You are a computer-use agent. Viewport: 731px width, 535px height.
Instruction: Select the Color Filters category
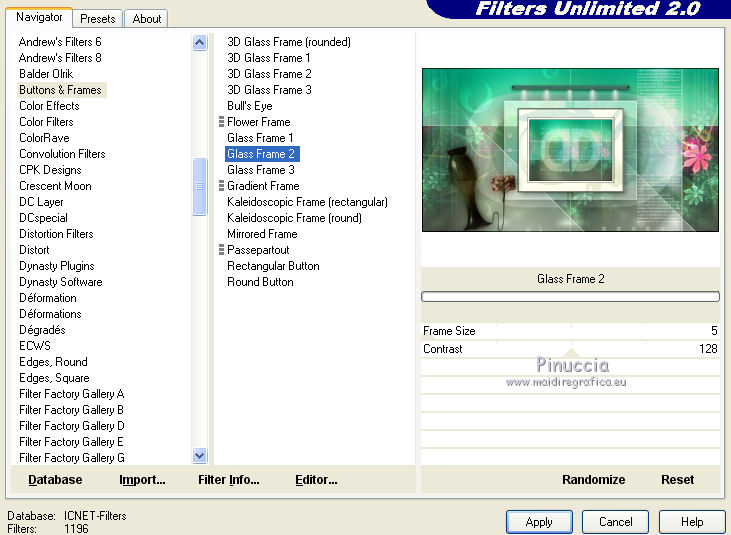(x=46, y=122)
